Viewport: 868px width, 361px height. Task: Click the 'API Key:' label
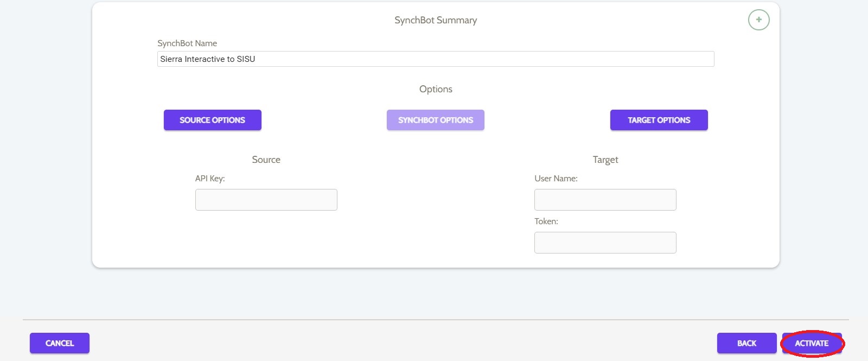coord(210,179)
